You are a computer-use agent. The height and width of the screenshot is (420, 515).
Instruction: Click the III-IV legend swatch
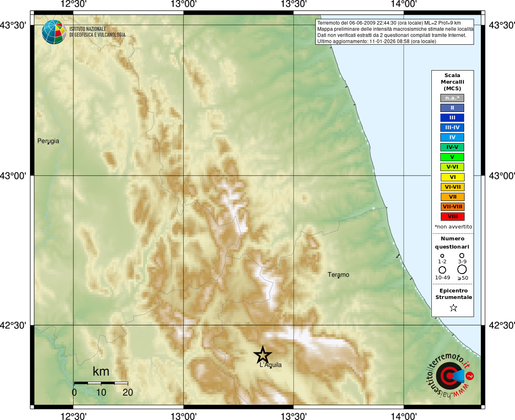(452, 128)
